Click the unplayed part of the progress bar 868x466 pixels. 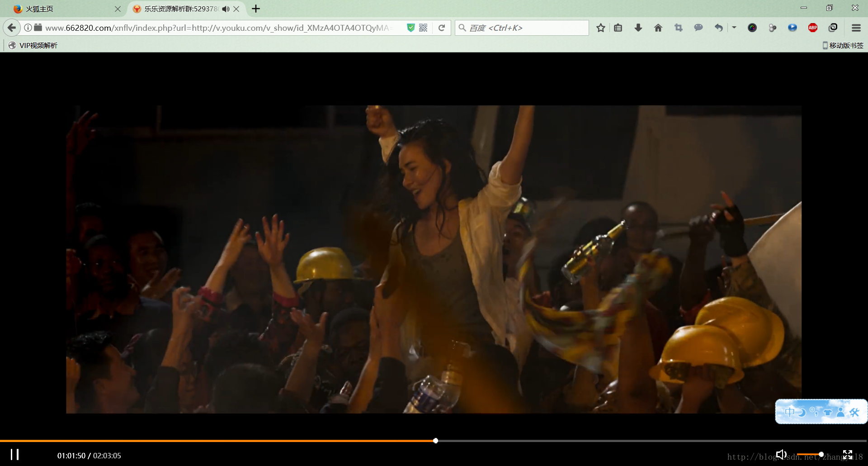tap(651, 441)
